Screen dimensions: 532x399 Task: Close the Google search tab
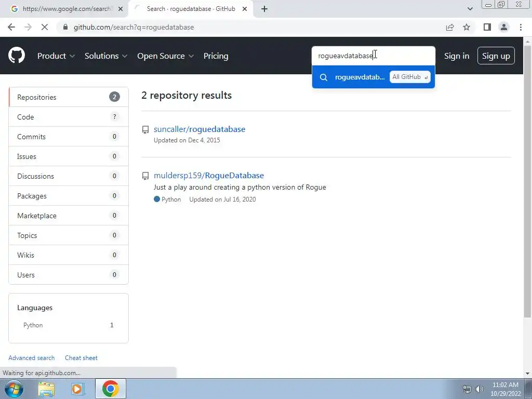pos(121,9)
